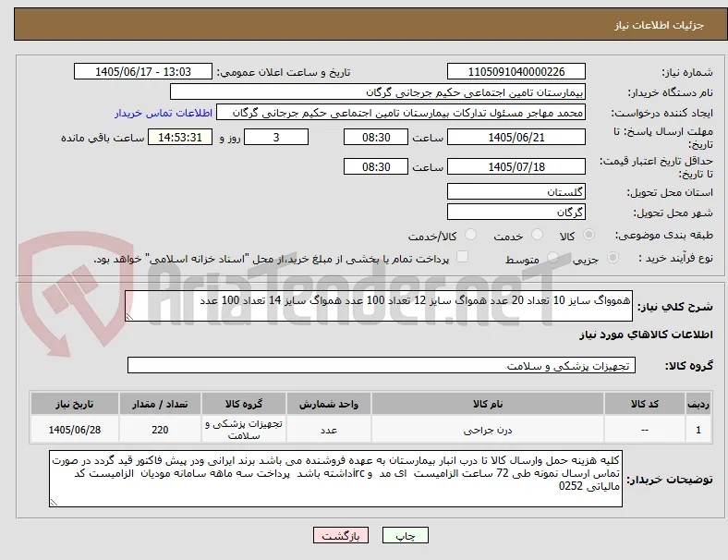Click the واحد شمارش column header
The width and height of the screenshot is (728, 560).
[329, 404]
